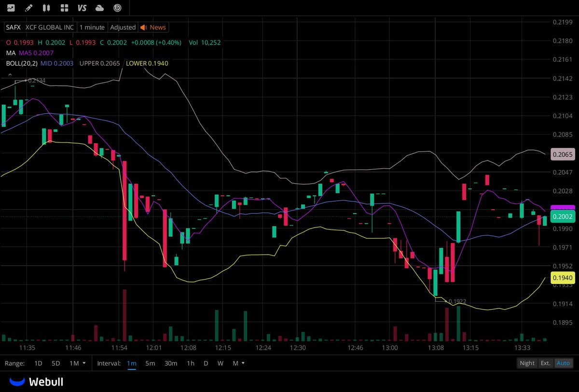Screen dimensions: 579x392
Task: Open the News link
Action: (158, 27)
